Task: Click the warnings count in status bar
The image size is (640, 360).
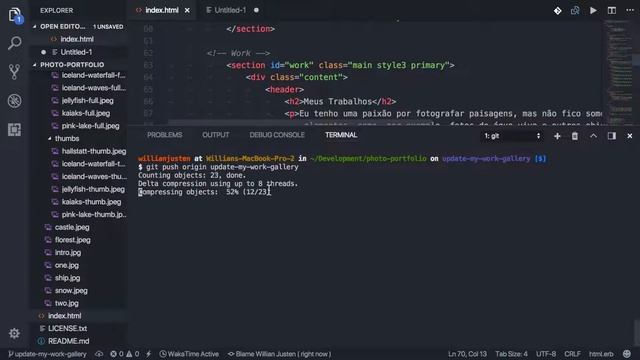Action: [133, 354]
